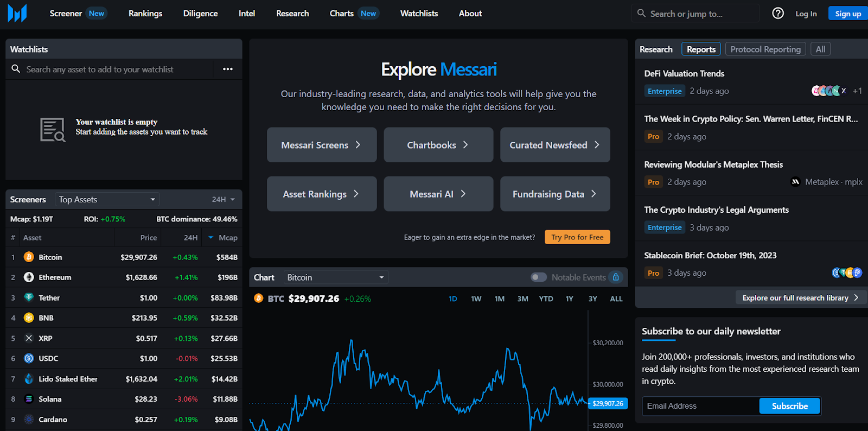Image resolution: width=868 pixels, height=431 pixels.
Task: Click the watchlist asset search field
Action: tap(110, 69)
